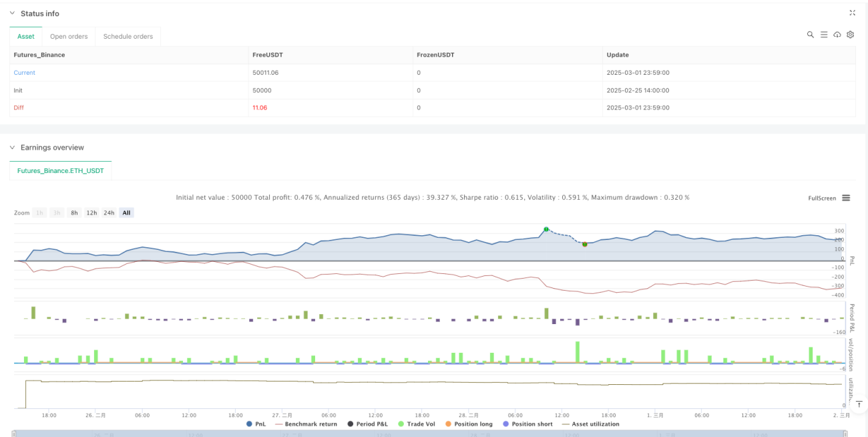This screenshot has height=437, width=868.
Task: Open the Schedule orders tab
Action: click(128, 36)
